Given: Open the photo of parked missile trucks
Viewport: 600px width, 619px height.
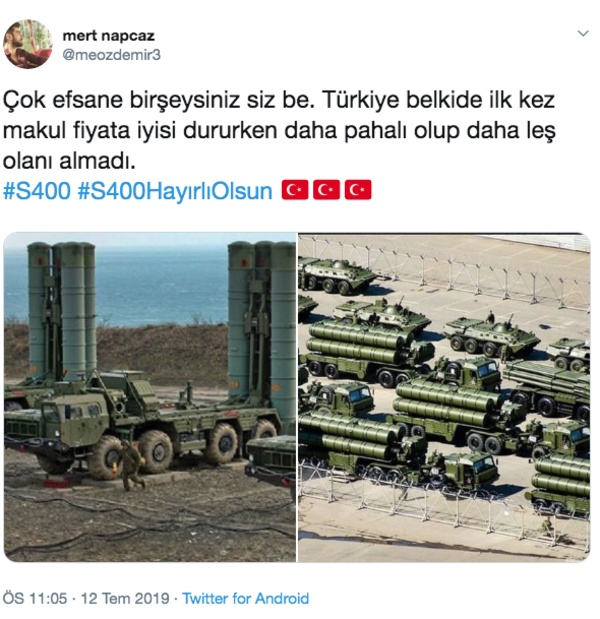Looking at the screenshot, I should [444, 397].
